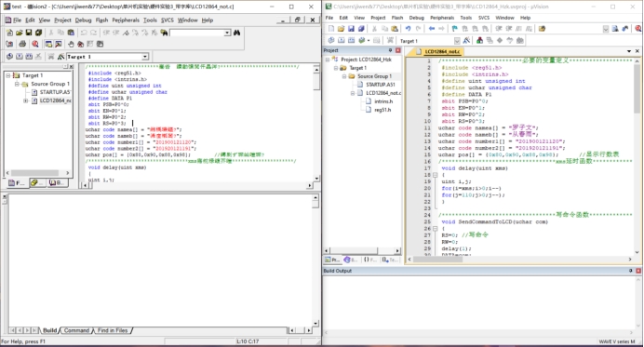644x347 pixels.
Task: Paste icon in left uVision2 toolbar
Action: click(71, 33)
